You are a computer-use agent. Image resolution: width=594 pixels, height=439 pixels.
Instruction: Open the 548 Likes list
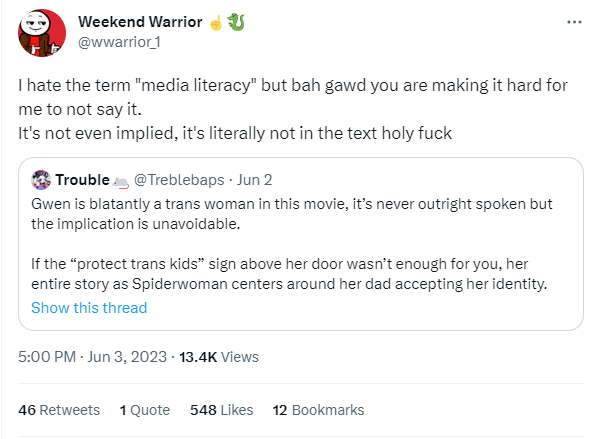point(222,410)
